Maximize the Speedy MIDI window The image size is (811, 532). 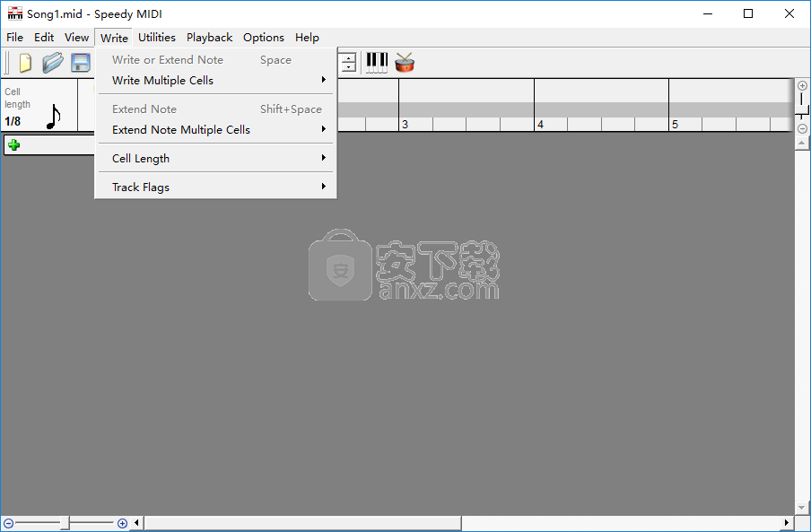coord(748,14)
